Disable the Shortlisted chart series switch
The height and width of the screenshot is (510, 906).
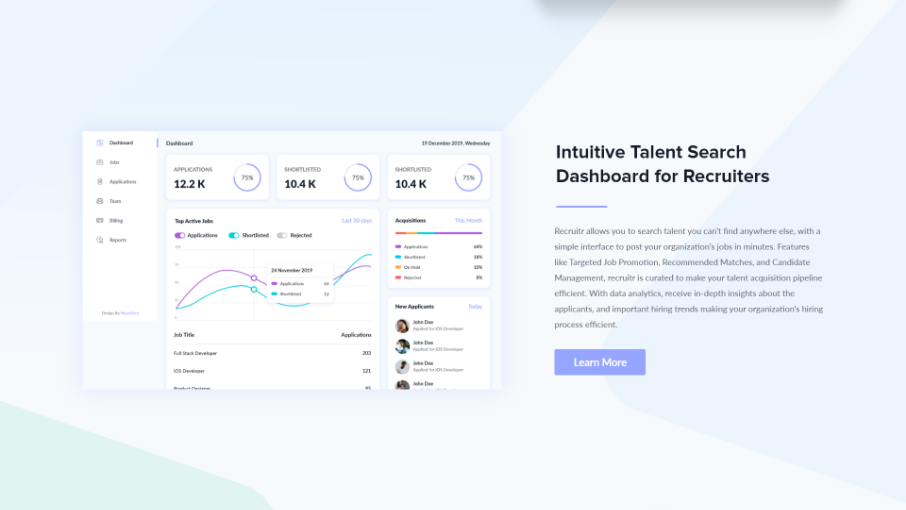click(233, 235)
